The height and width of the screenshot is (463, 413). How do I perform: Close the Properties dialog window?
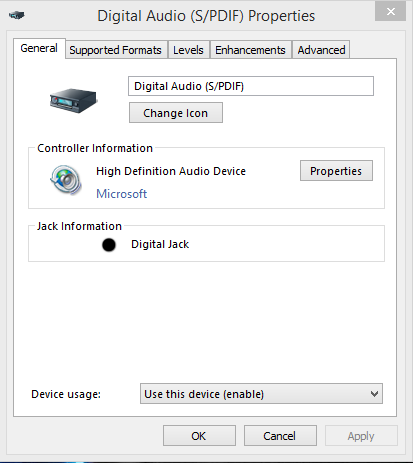click(x=390, y=12)
